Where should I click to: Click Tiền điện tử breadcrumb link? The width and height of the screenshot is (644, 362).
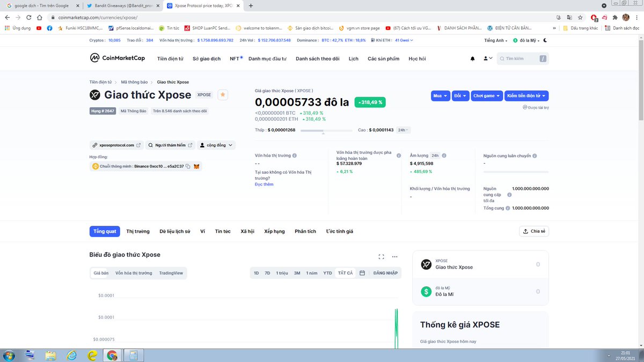[100, 82]
